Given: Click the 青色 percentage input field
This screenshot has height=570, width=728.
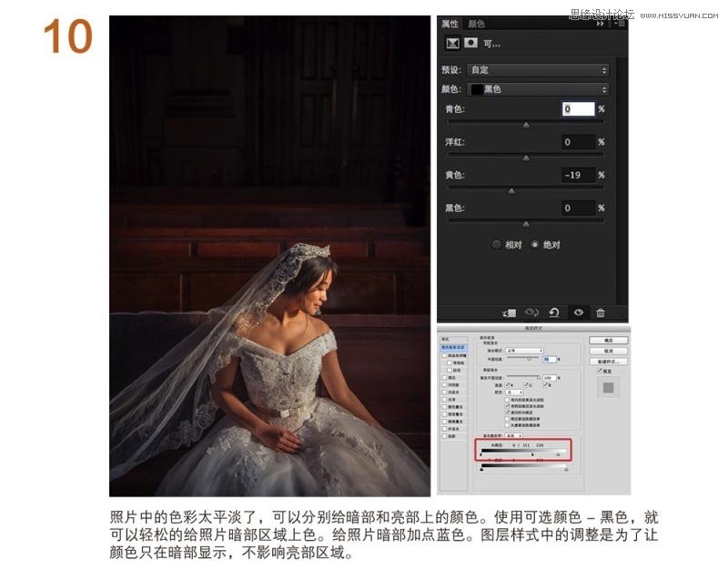Looking at the screenshot, I should [x=578, y=109].
